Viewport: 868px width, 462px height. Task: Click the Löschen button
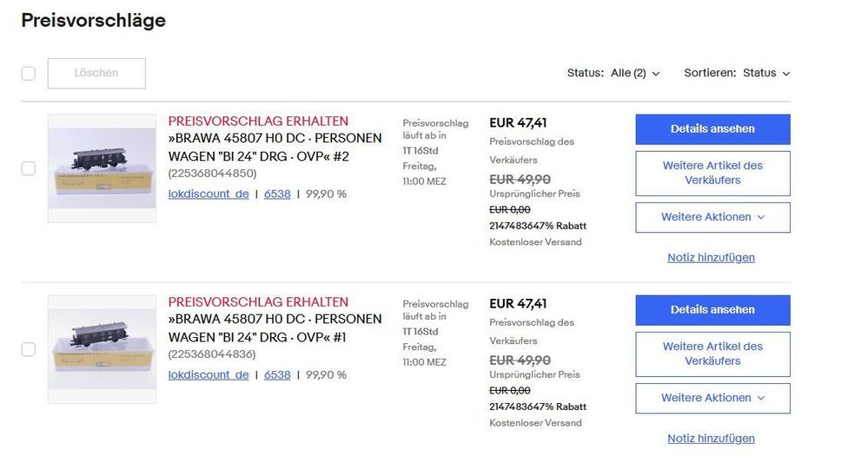click(96, 74)
